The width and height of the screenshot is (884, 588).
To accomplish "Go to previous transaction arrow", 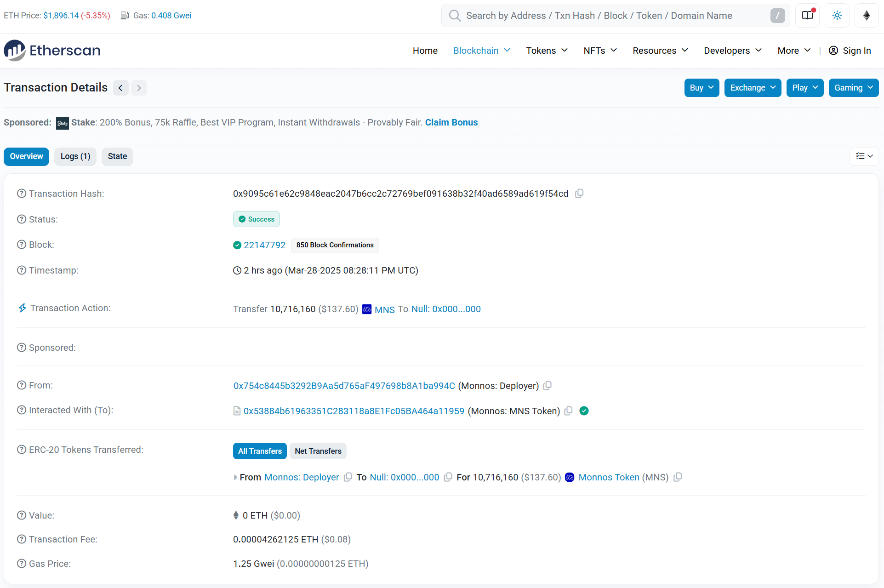I will 120,88.
